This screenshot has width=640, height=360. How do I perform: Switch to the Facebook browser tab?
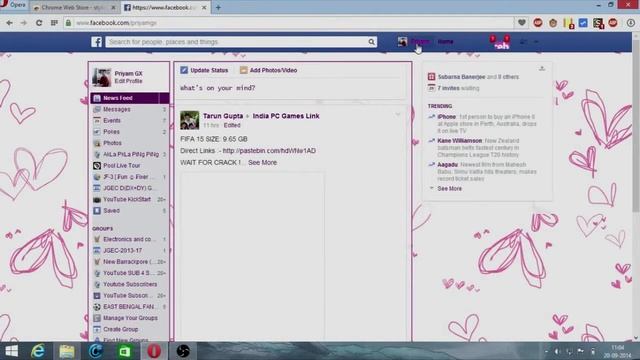tap(165, 7)
